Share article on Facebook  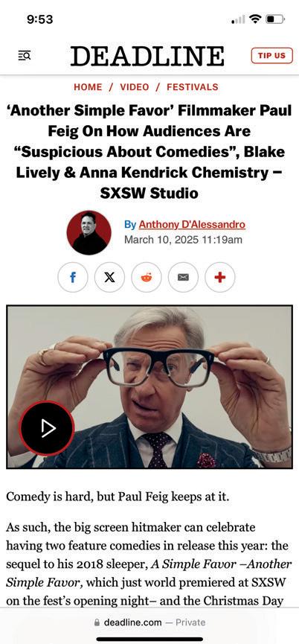tap(73, 277)
